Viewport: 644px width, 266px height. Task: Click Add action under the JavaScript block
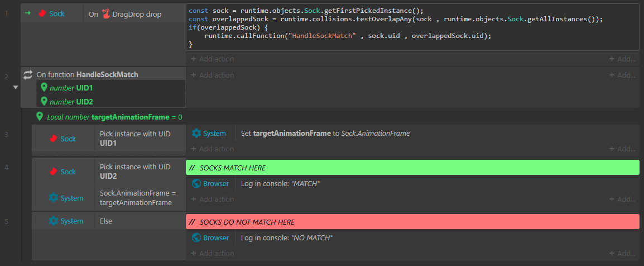(212, 59)
